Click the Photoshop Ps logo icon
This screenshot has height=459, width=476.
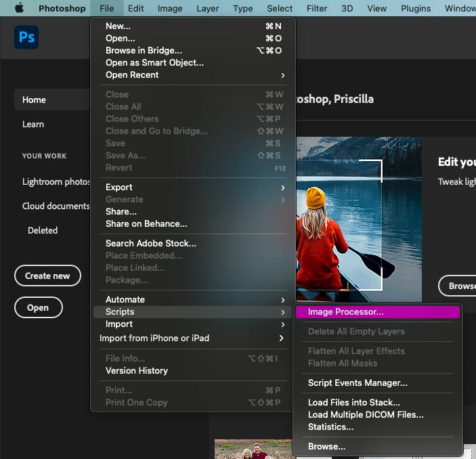click(26, 37)
